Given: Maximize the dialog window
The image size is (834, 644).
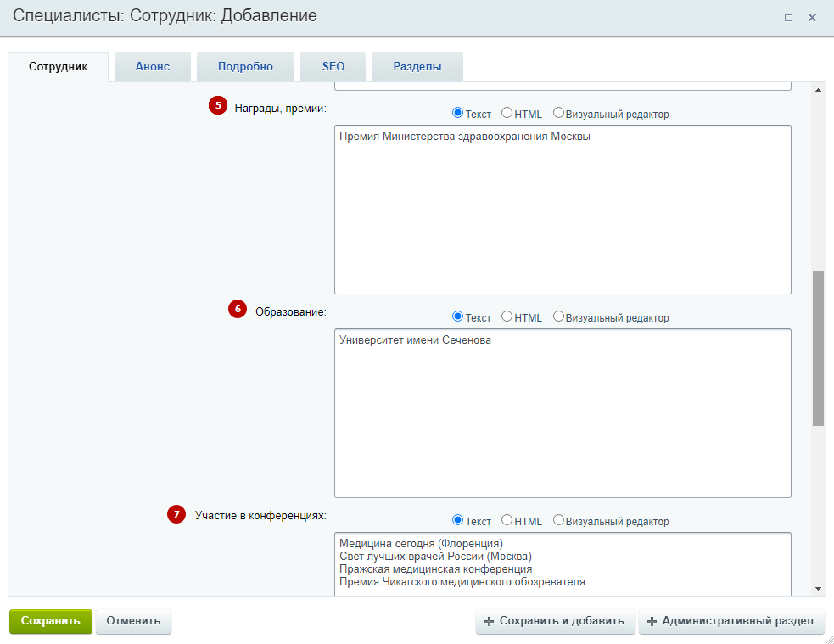Looking at the screenshot, I should point(788,18).
